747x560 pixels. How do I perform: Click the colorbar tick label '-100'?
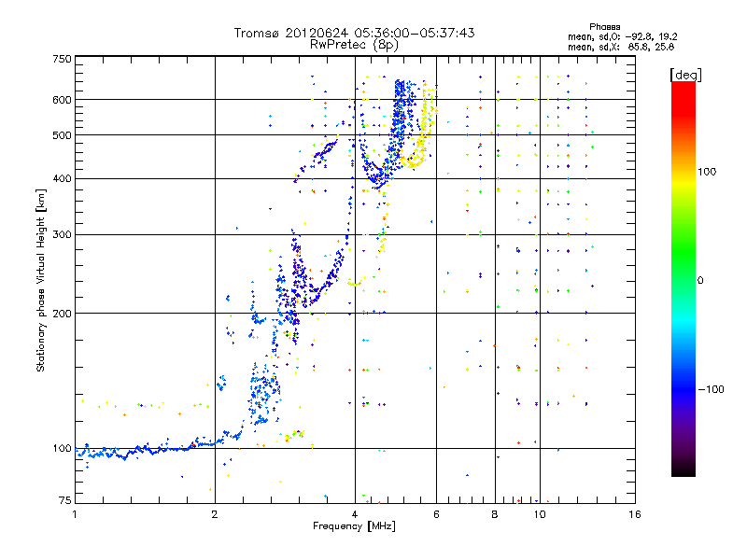click(x=712, y=389)
